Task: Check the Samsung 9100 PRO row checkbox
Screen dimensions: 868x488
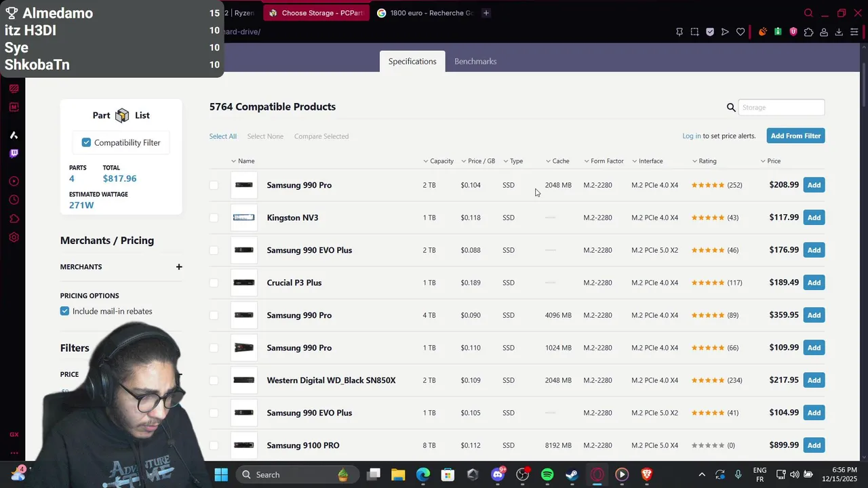Action: pos(214,445)
